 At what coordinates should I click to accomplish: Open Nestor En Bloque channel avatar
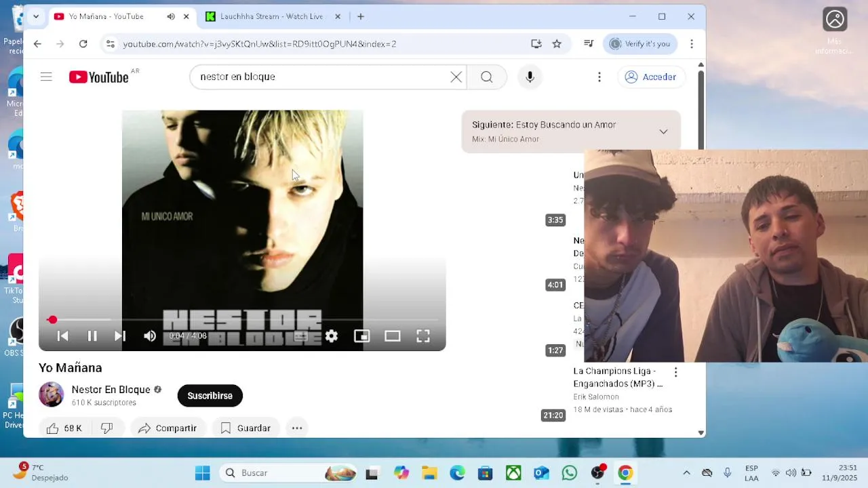[51, 394]
